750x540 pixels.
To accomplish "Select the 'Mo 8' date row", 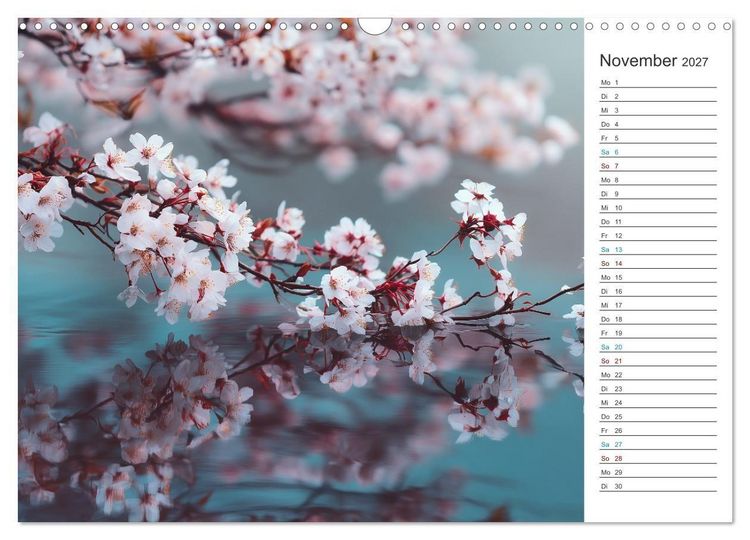I will 658,180.
